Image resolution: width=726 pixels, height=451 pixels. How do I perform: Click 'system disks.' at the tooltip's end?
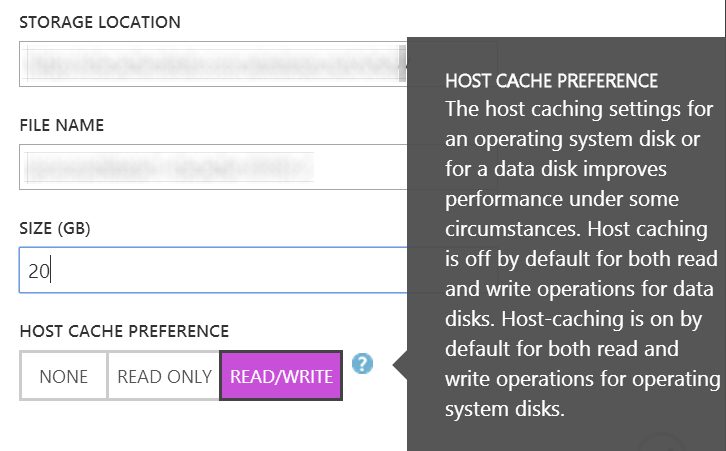[x=505, y=409]
